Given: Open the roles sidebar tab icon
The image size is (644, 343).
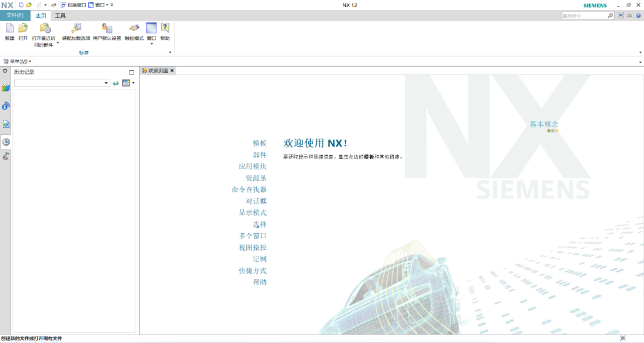Looking at the screenshot, I should [x=6, y=156].
